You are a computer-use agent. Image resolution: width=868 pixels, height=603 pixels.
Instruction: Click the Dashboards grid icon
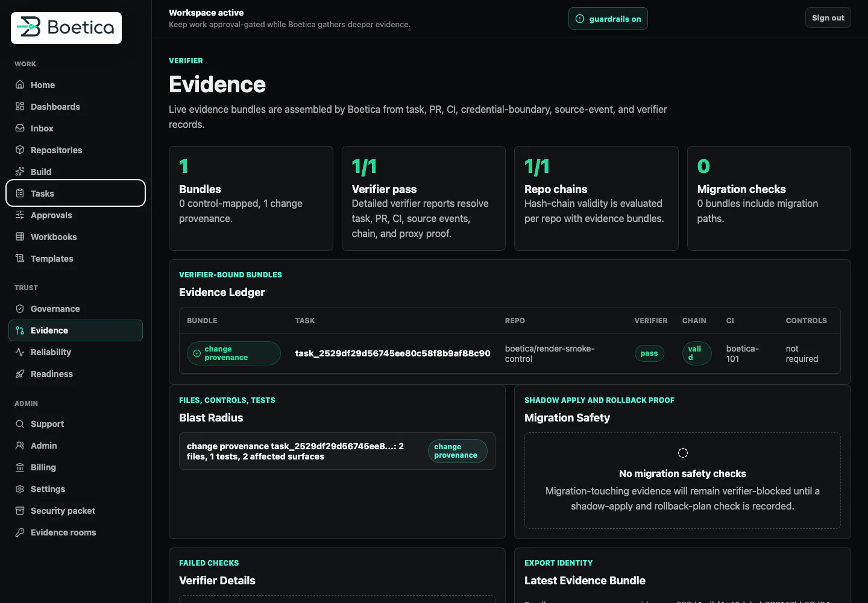pos(20,107)
